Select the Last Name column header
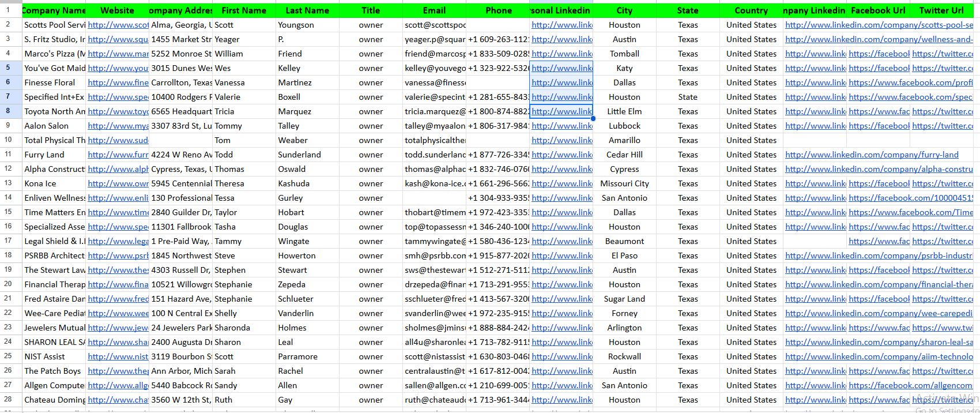 [307, 10]
